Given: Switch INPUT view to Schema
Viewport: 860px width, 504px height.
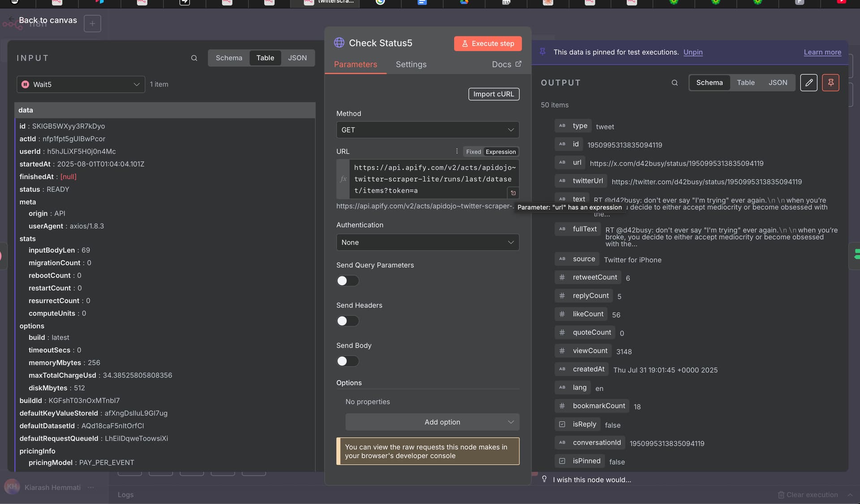Looking at the screenshot, I should tap(228, 58).
